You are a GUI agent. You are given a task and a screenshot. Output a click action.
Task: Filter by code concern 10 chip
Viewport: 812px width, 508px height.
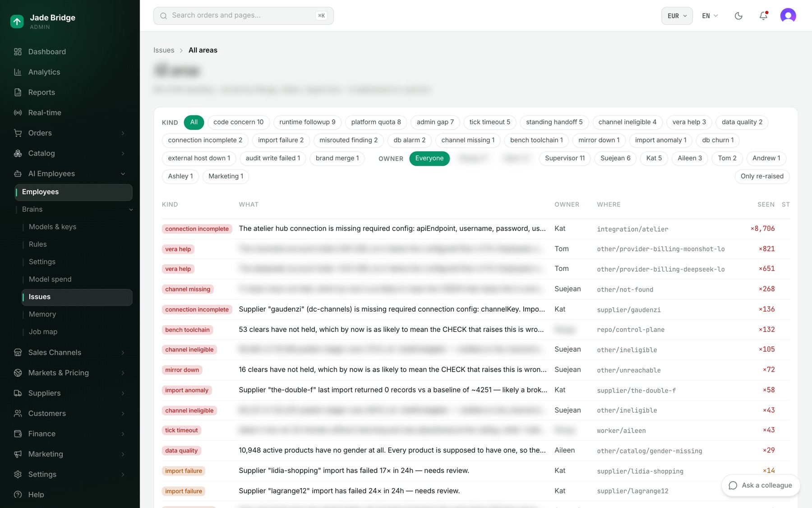238,122
